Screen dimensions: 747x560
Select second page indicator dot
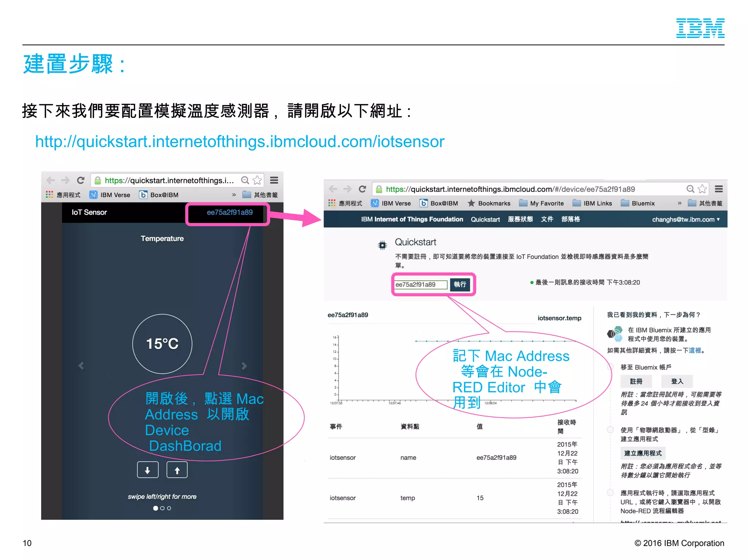[162, 508]
